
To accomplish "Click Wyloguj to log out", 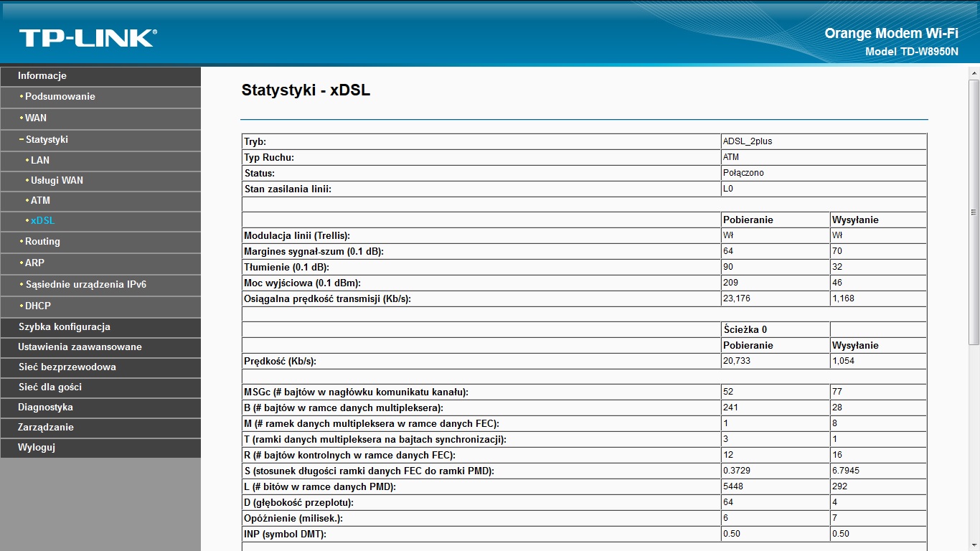I will pos(100,448).
